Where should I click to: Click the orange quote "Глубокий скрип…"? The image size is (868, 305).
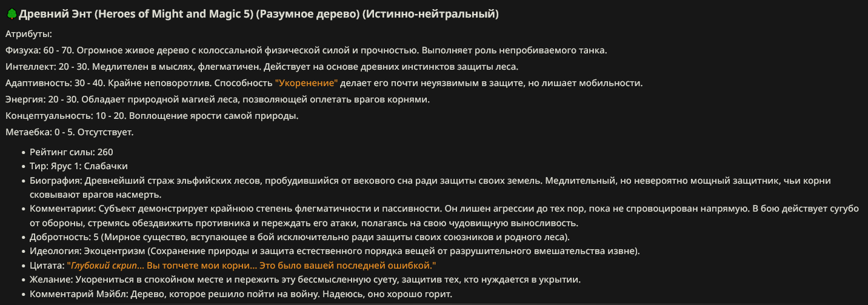click(x=252, y=266)
